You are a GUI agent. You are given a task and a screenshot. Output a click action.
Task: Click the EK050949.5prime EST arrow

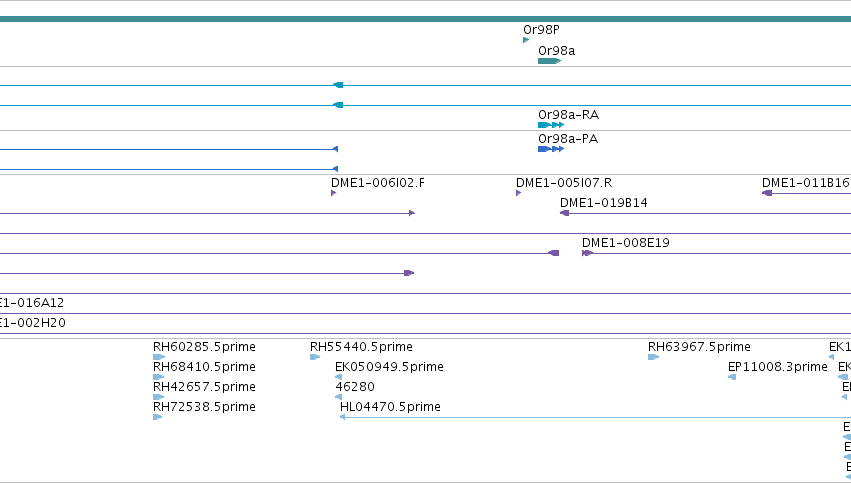(339, 377)
